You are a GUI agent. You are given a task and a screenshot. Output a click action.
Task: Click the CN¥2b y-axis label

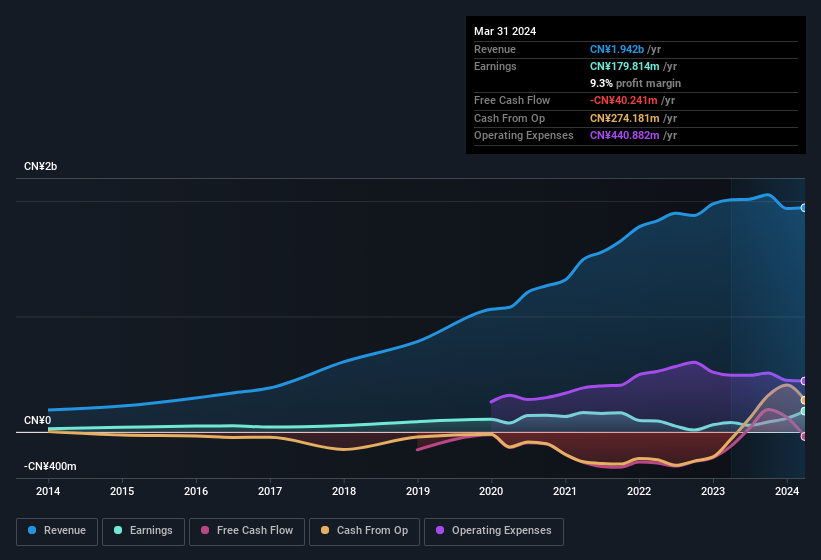[41, 166]
